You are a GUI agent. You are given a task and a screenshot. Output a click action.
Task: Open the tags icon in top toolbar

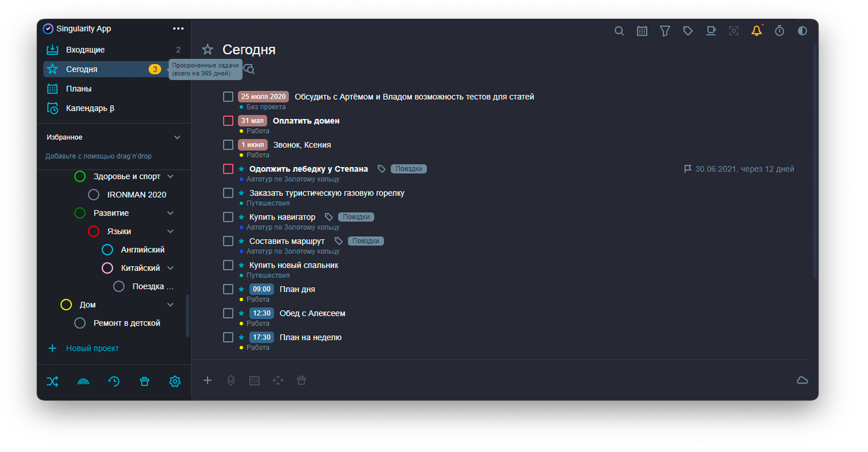point(688,31)
